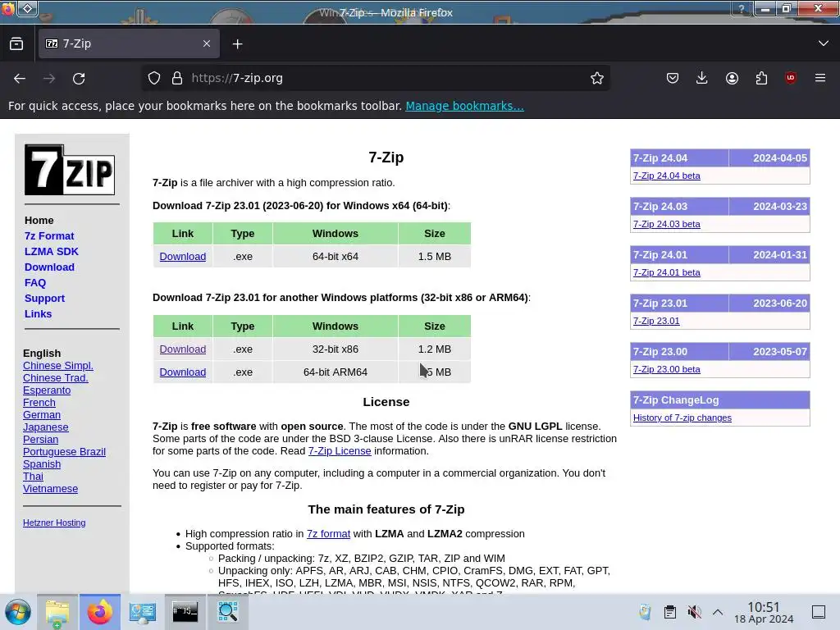Open the Firefox hamburger menu
This screenshot has height=630, width=840.
point(820,78)
